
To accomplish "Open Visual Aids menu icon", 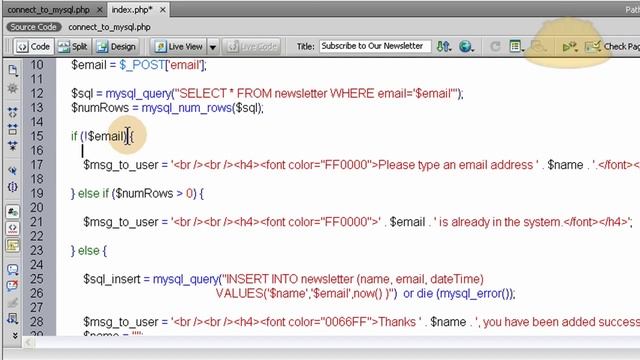I will 539,47.
